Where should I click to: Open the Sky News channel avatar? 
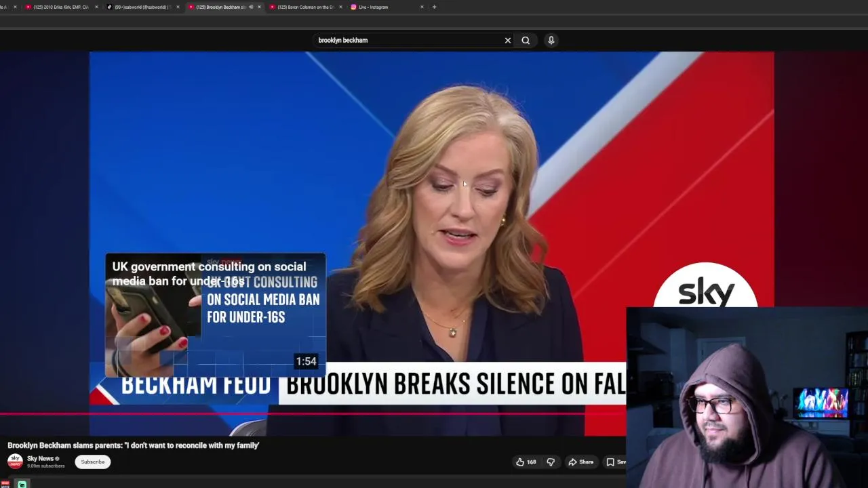[15, 461]
